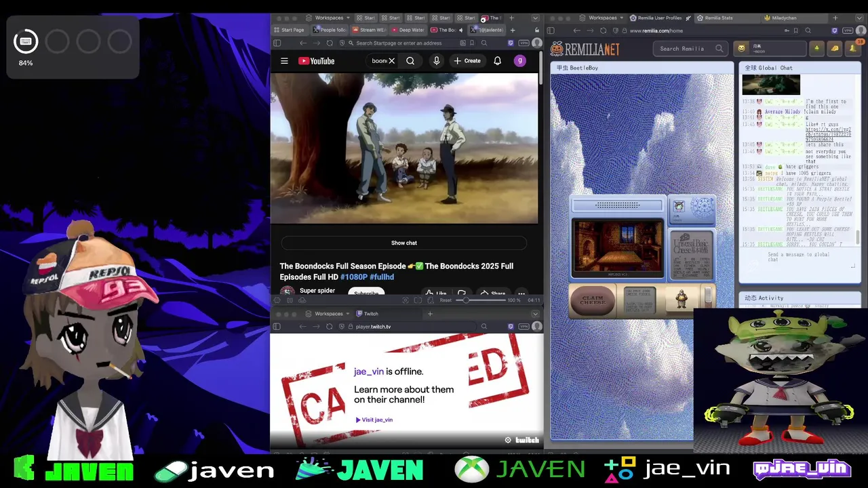Open a new tab in YouTube window's second row
Screen dimensions: 868x488
tap(513, 30)
